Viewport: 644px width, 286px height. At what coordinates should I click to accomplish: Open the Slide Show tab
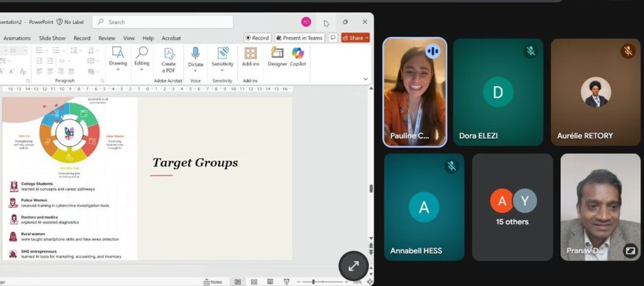tap(52, 38)
